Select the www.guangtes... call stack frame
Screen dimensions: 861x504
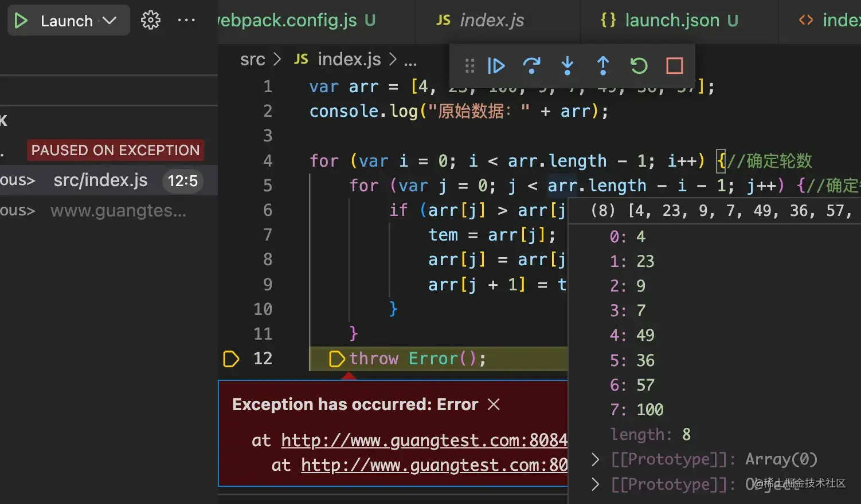pos(109,211)
